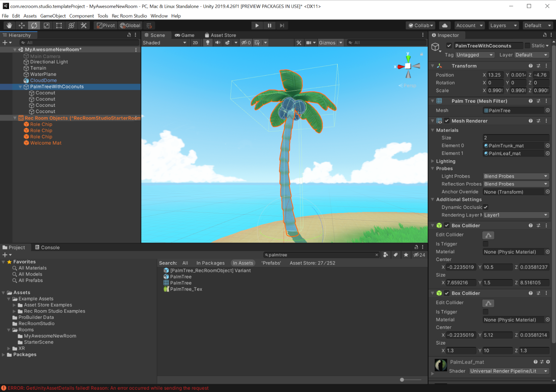Adjust the asset icon size slider

[x=402, y=380]
